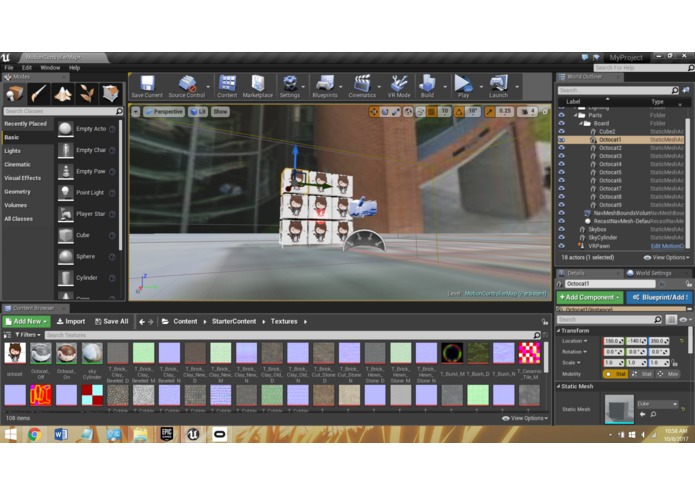Click Add New in Content Browser

point(27,321)
